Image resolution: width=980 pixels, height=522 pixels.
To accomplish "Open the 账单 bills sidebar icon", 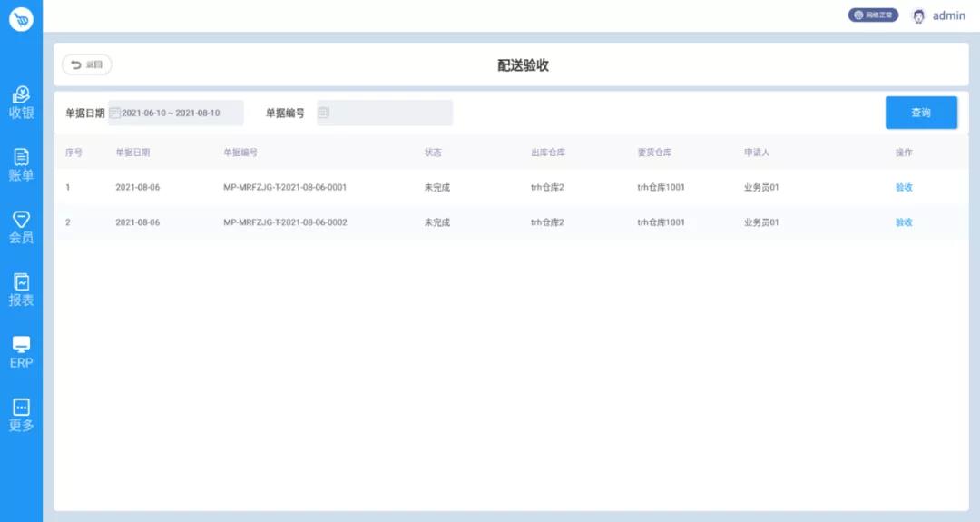I will (21, 165).
